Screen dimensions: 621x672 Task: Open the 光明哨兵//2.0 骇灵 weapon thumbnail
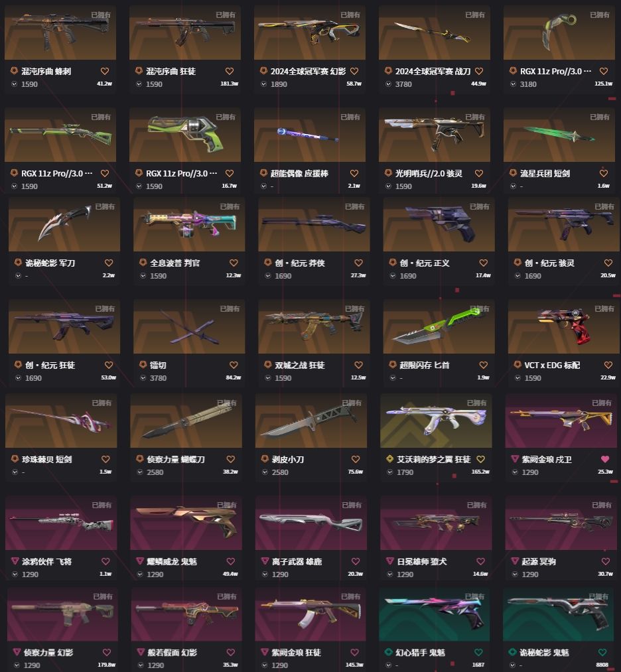(434, 135)
